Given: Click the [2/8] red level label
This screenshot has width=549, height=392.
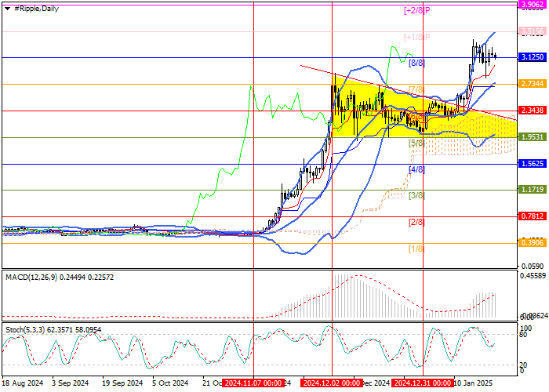Looking at the screenshot, I should [416, 223].
